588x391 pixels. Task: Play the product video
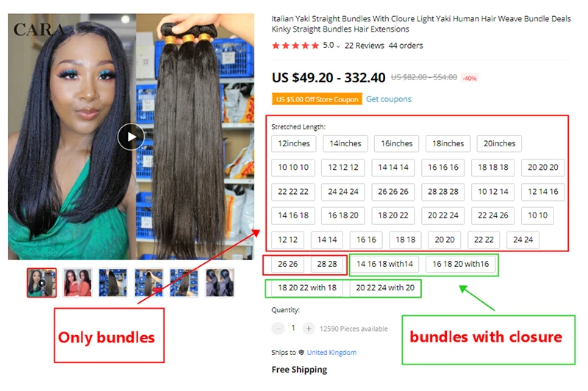tap(131, 137)
